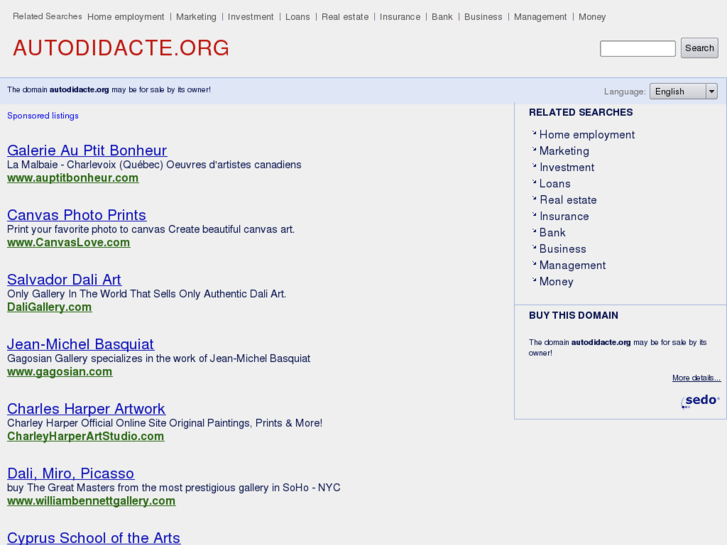Click the La Malbaie - Charlevoix description text

(x=154, y=165)
